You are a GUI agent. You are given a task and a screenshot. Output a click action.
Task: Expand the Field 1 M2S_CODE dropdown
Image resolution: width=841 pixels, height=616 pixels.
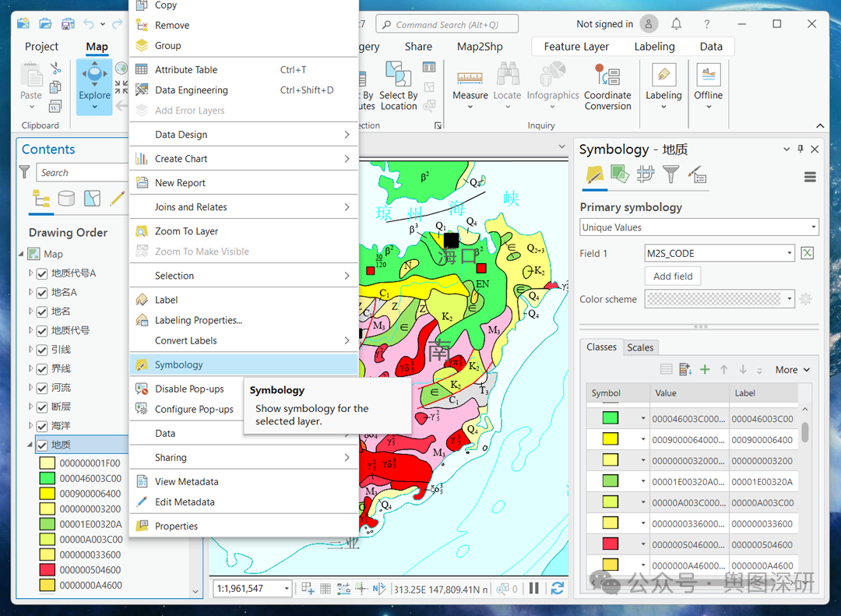[x=789, y=253]
